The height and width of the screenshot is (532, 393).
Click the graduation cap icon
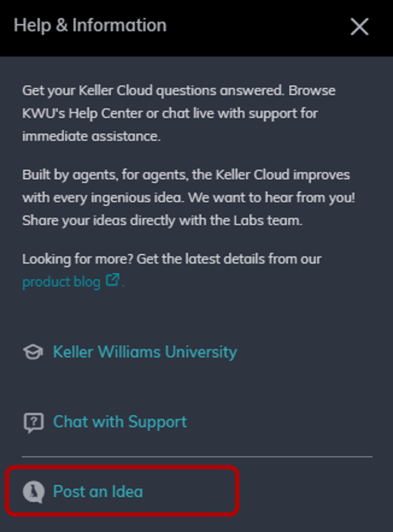click(x=33, y=352)
